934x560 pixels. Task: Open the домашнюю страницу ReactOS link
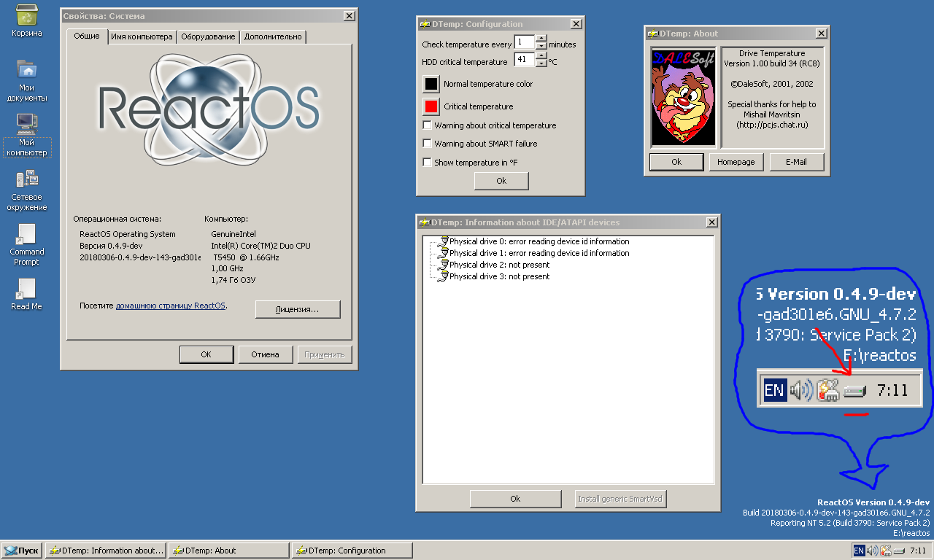point(170,306)
